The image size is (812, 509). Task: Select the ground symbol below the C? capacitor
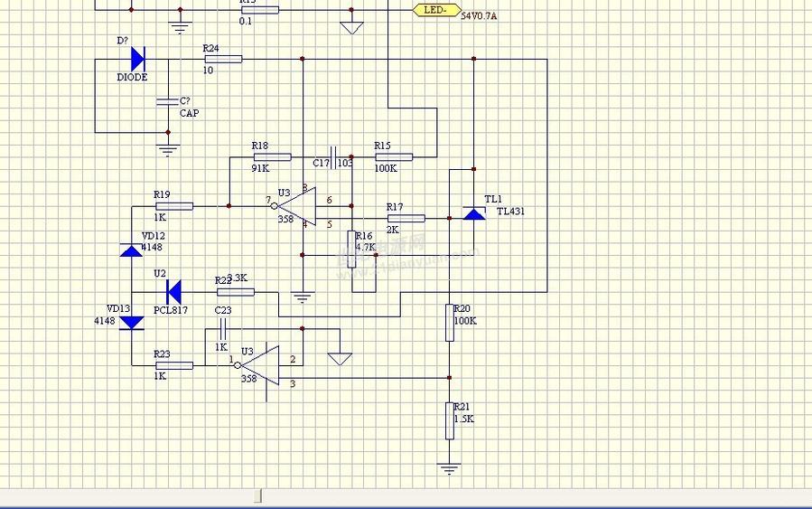point(168,150)
